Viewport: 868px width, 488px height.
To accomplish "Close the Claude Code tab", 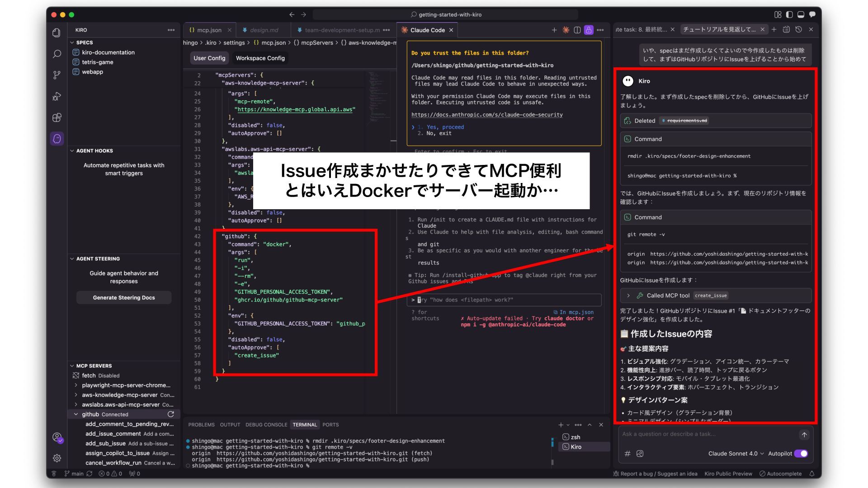I will coord(451,30).
